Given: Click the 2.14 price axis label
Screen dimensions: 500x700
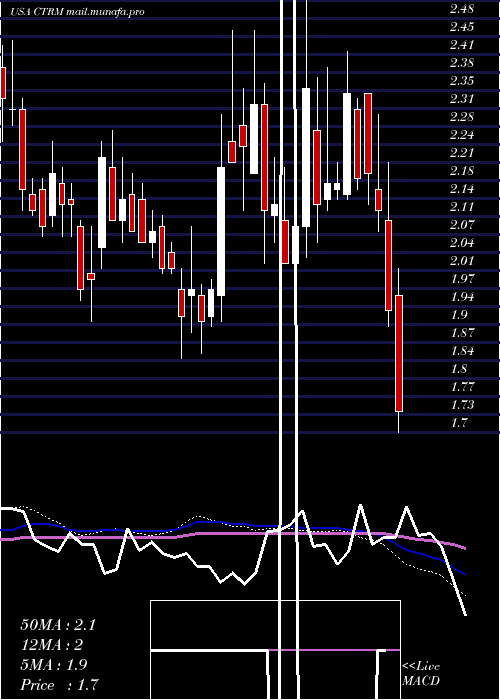Looking at the screenshot, I should coord(462,188).
